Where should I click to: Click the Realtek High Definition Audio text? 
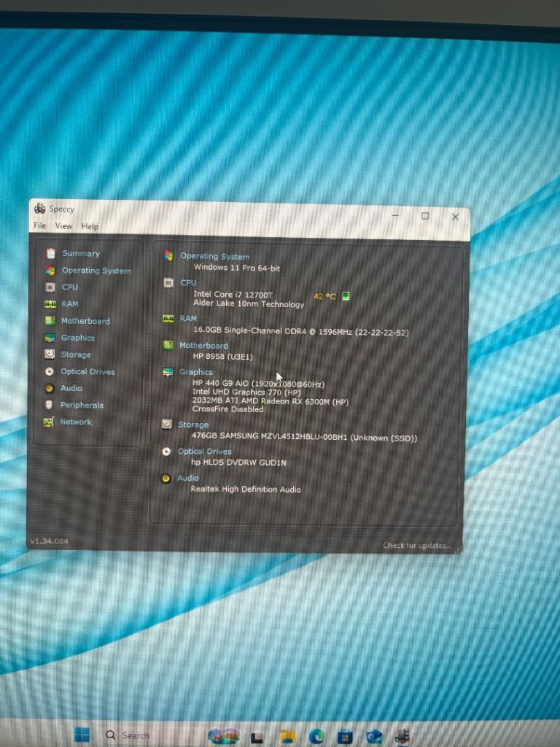(246, 489)
